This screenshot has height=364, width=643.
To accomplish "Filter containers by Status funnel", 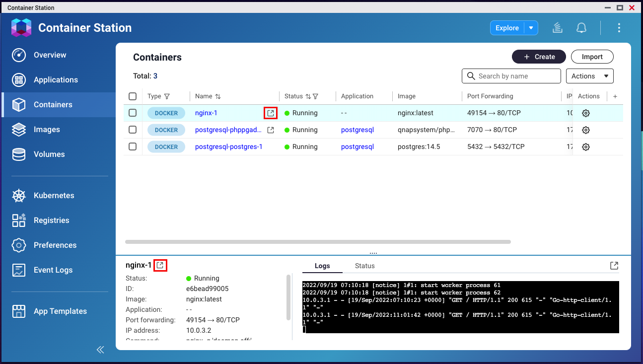I will [x=315, y=96].
